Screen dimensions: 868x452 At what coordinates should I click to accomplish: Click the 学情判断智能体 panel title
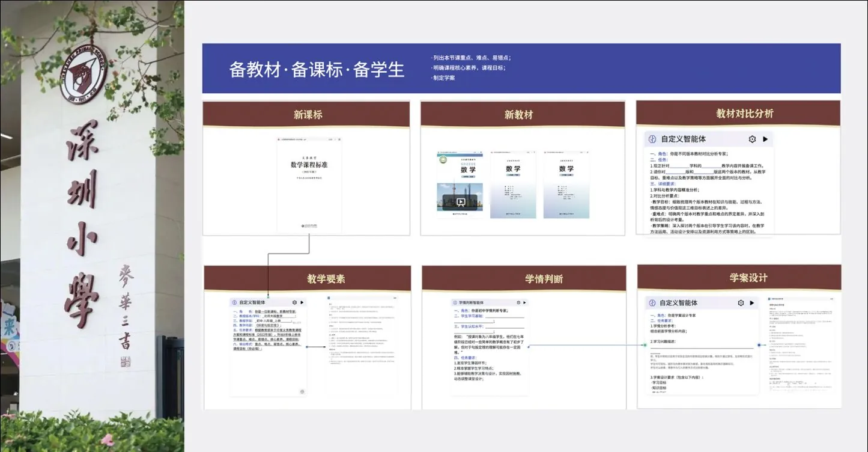pos(471,303)
